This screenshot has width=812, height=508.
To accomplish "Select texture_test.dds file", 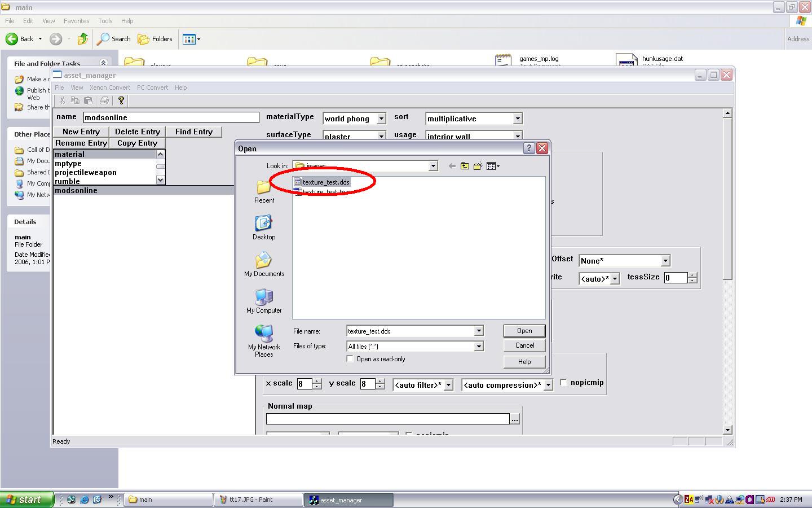I will pos(322,182).
